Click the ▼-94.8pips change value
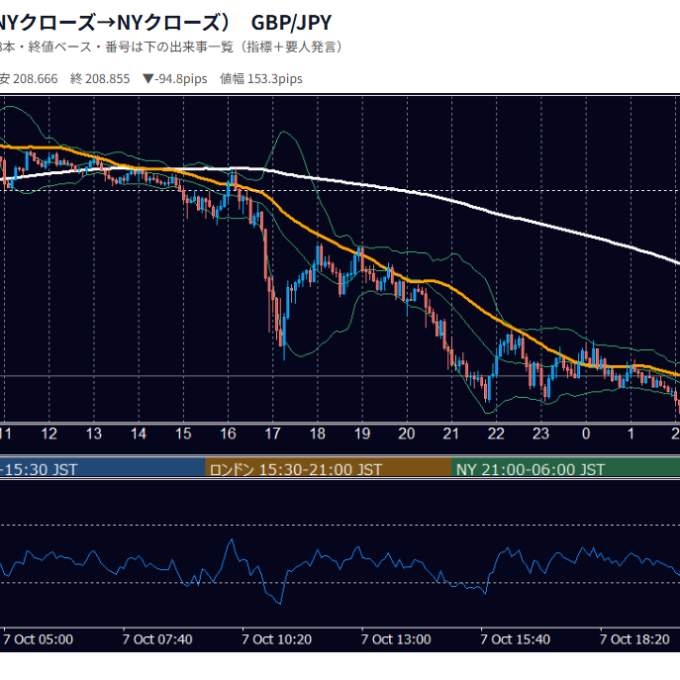 (175, 78)
